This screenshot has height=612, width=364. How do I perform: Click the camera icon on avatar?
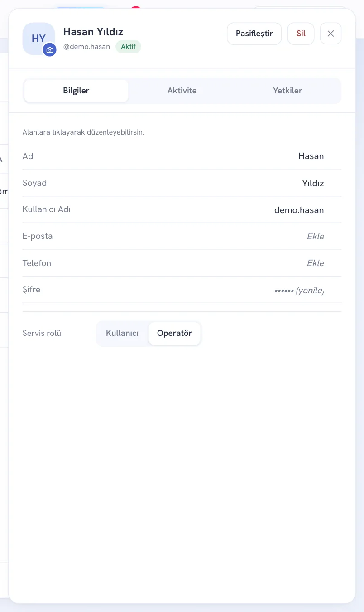[x=50, y=50]
